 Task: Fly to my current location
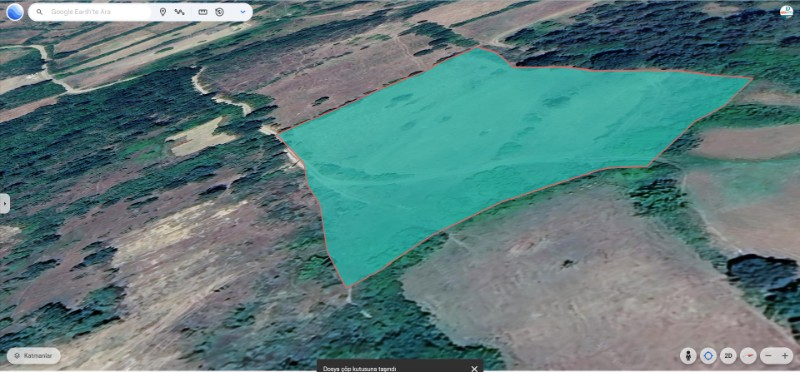pyautogui.click(x=708, y=356)
